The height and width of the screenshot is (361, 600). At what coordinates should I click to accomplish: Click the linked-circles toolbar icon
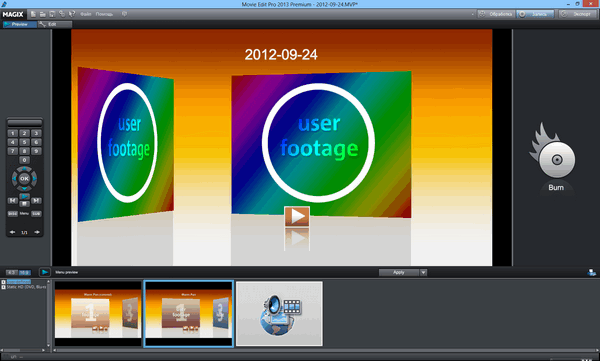coord(62,14)
